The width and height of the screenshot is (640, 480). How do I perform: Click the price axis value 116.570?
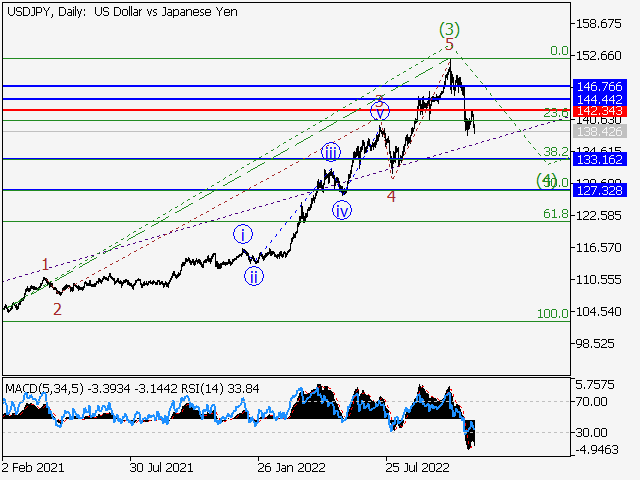click(x=598, y=248)
